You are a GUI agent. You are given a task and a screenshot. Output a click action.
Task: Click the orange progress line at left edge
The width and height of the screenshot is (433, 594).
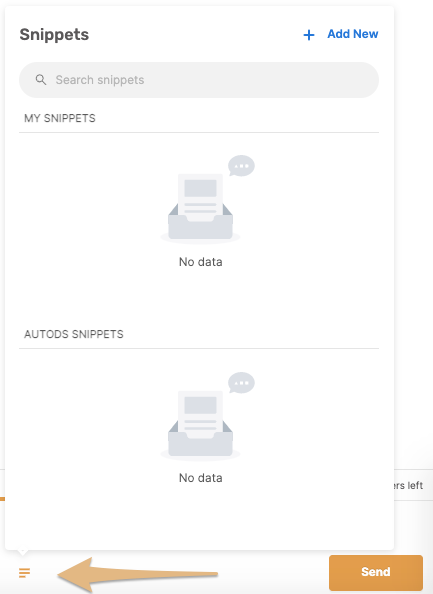click(2, 499)
